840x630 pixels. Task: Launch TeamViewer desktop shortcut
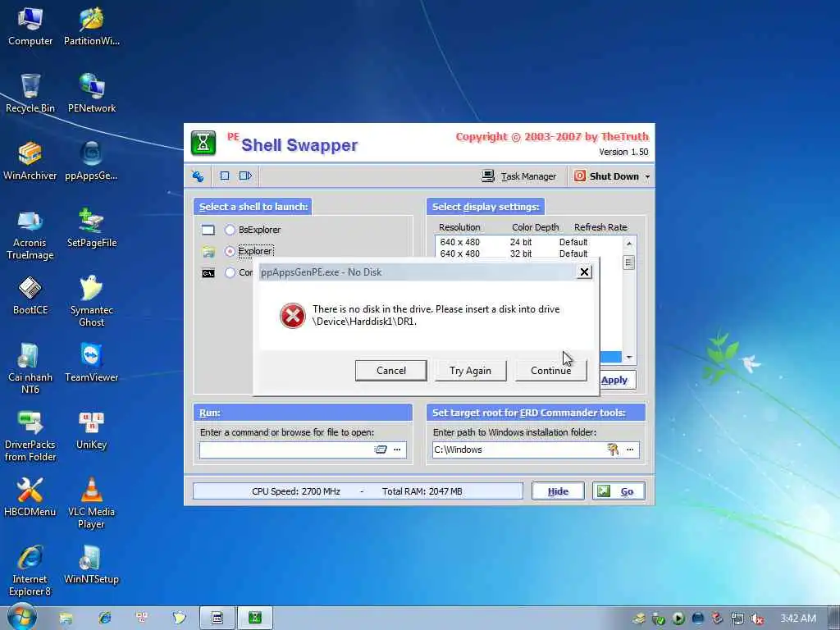pos(92,363)
